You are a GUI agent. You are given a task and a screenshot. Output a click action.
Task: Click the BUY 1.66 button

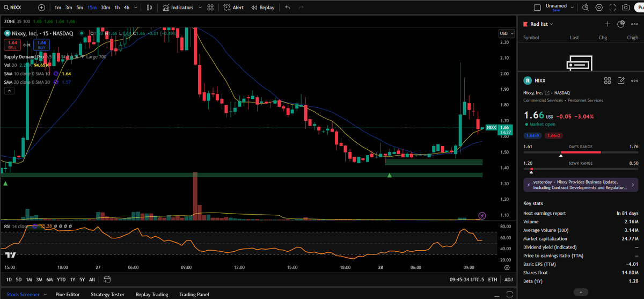click(x=41, y=45)
